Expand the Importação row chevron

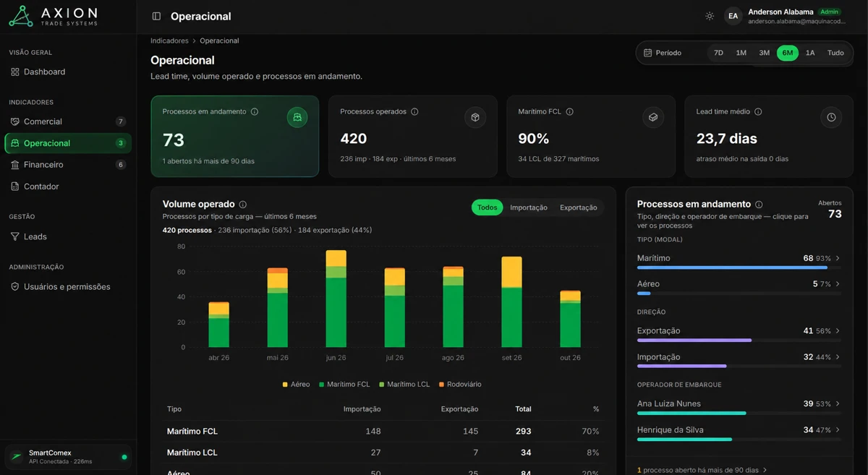[x=838, y=357]
